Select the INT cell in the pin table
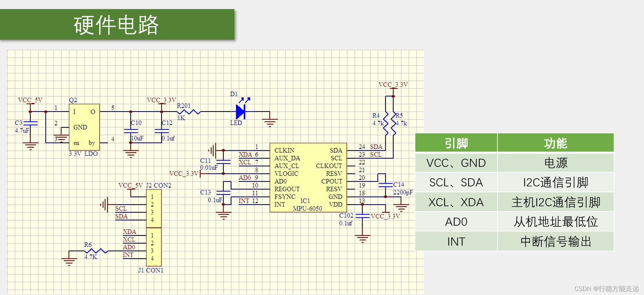 pyautogui.click(x=456, y=242)
